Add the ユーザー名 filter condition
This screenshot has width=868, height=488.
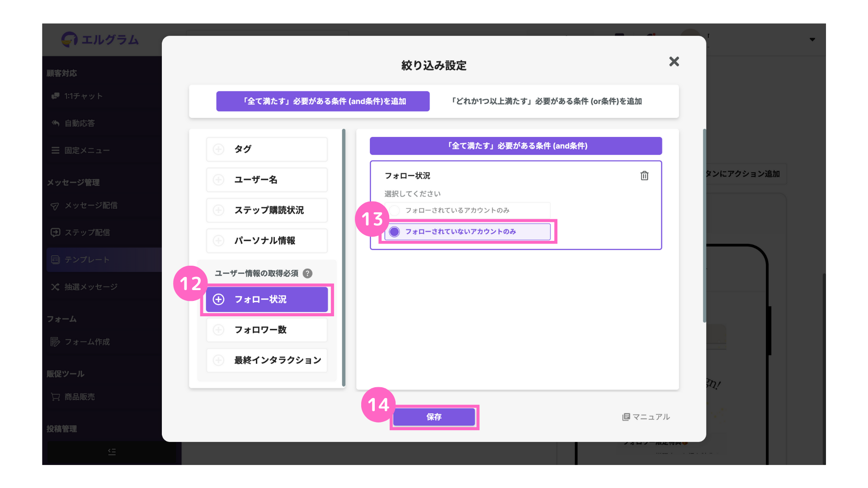(x=267, y=180)
